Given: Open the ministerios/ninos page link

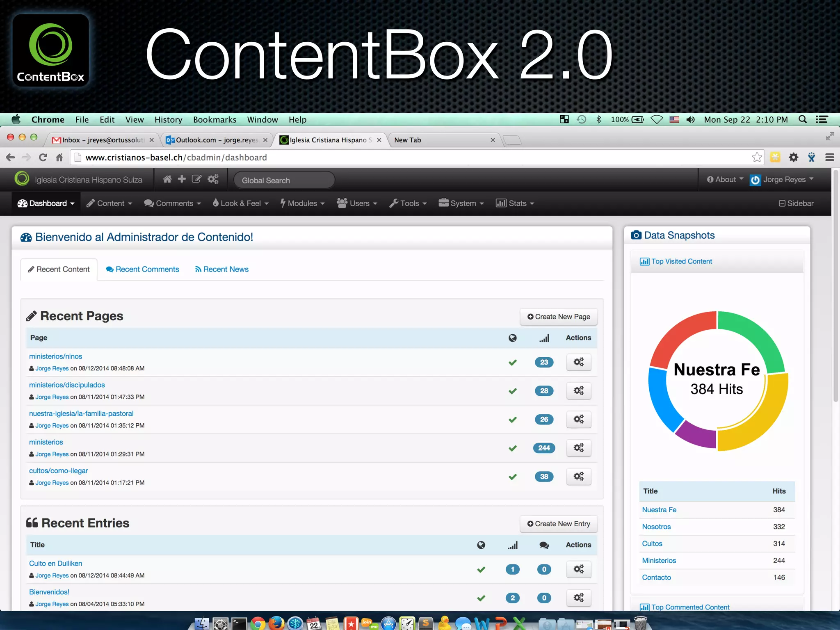Looking at the screenshot, I should tap(55, 356).
